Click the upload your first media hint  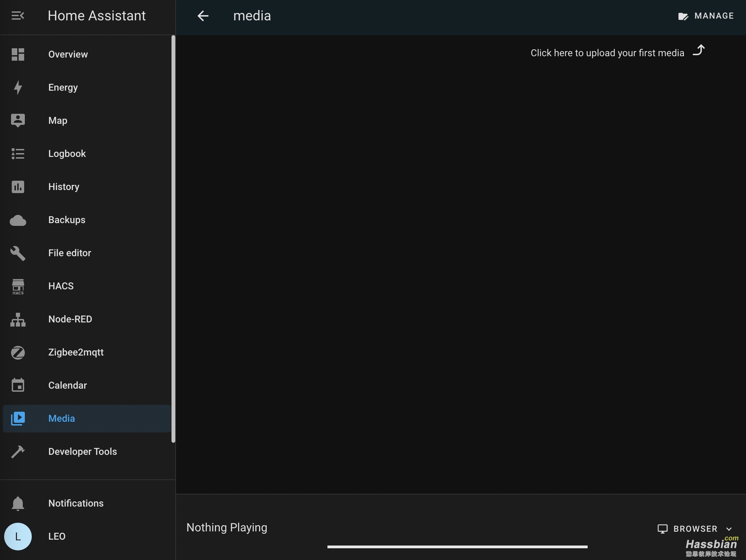point(607,53)
